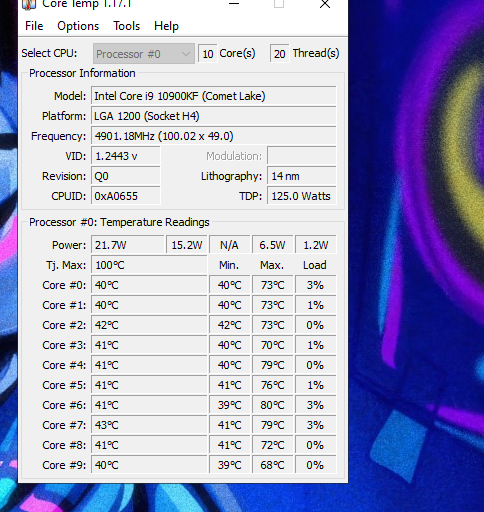Screen dimensions: 484x512
Task: Click the Power value 6.5W
Action: pyautogui.click(x=272, y=245)
